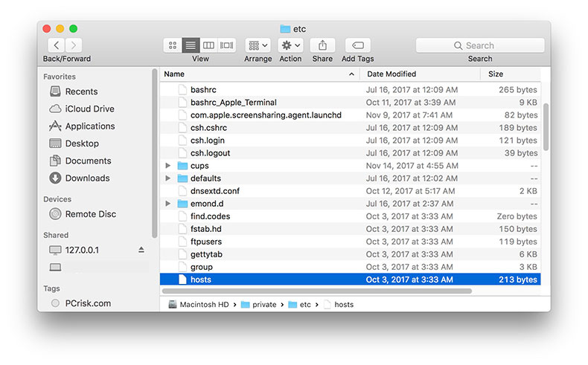
Task: Click the Share toolbar icon
Action: coord(322,45)
